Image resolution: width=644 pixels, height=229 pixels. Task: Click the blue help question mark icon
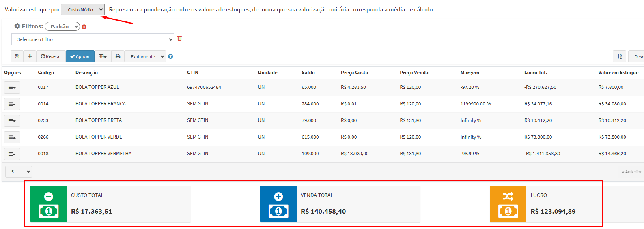tap(170, 56)
